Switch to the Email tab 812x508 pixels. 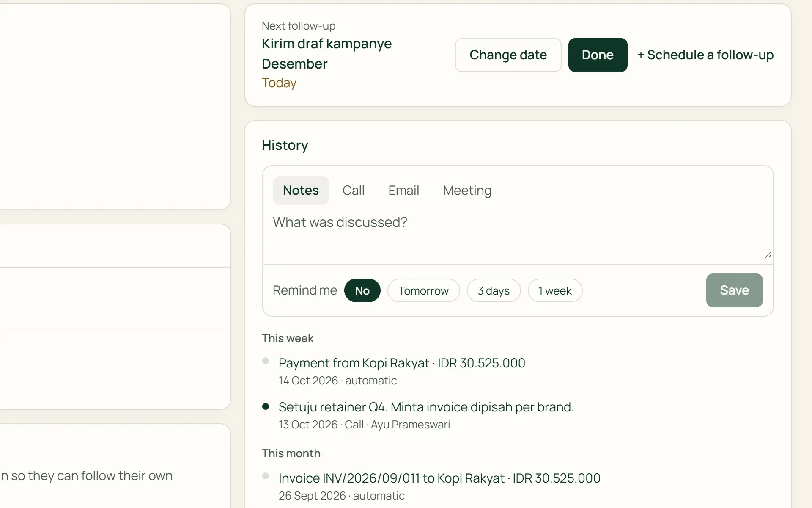click(x=403, y=190)
